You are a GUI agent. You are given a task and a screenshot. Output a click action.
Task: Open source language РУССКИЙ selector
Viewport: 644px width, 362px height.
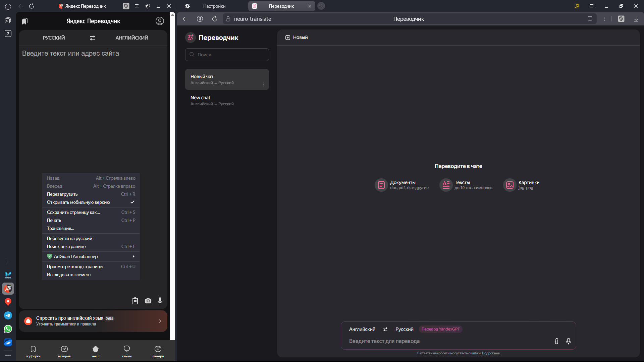click(54, 38)
